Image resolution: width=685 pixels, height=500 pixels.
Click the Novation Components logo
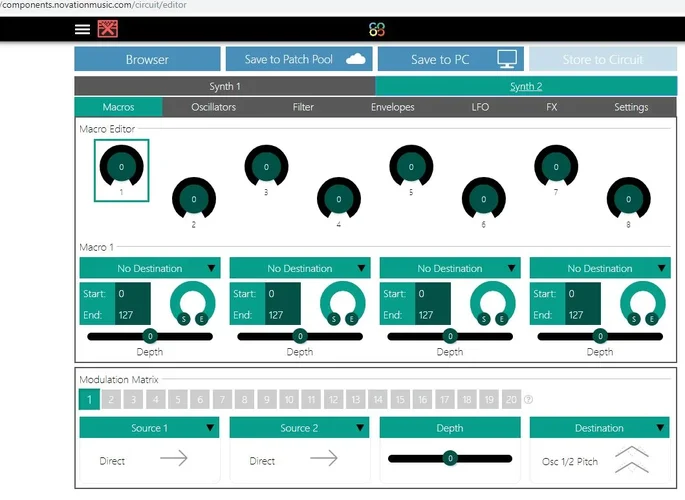click(x=377, y=29)
